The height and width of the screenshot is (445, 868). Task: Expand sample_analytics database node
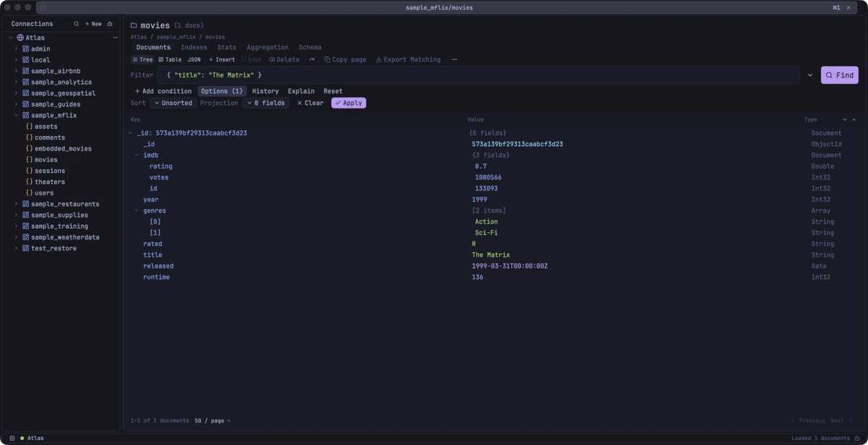[x=16, y=82]
